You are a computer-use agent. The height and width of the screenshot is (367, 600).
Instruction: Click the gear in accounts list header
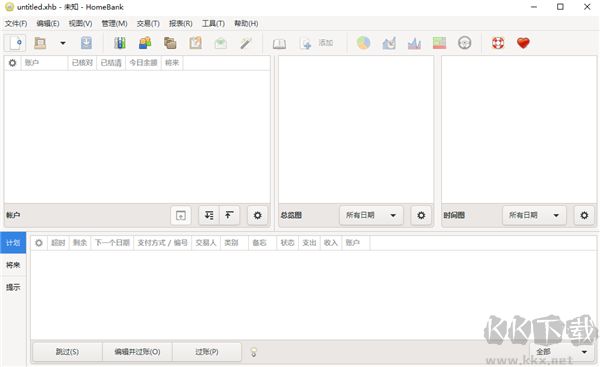coord(12,63)
